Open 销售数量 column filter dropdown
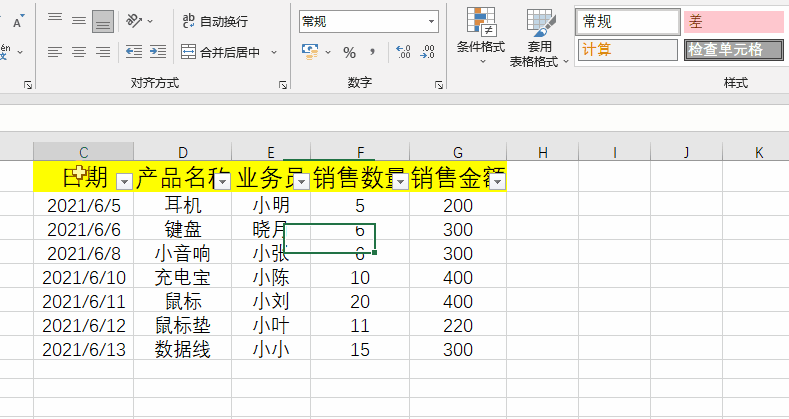The height and width of the screenshot is (419, 789). click(401, 182)
